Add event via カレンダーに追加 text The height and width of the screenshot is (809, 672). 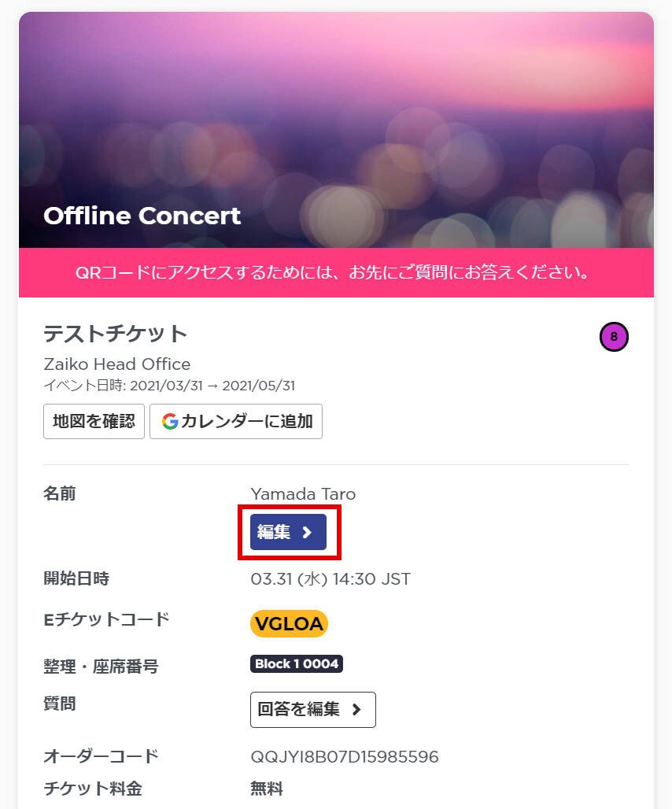coord(246,421)
